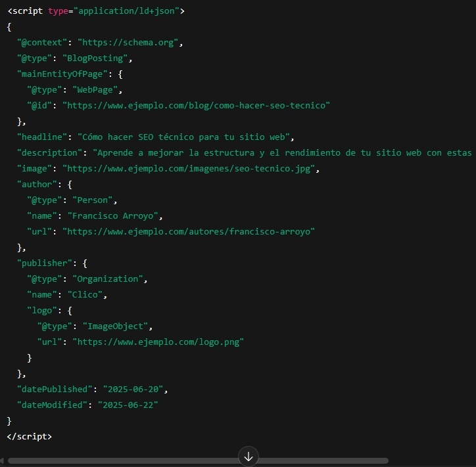Screen dimensions: 476x467
Task: Click the closing </script> tag
Action: click(30, 437)
